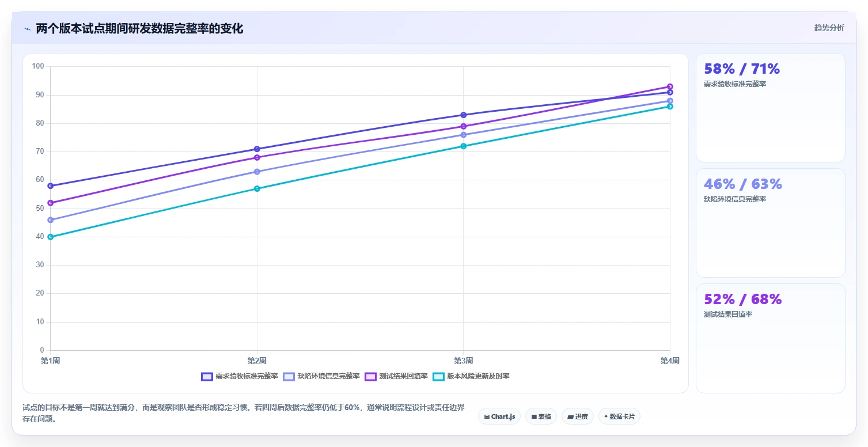Click the 数据卡片 tag chip
The width and height of the screenshot is (868, 447).
tap(619, 416)
